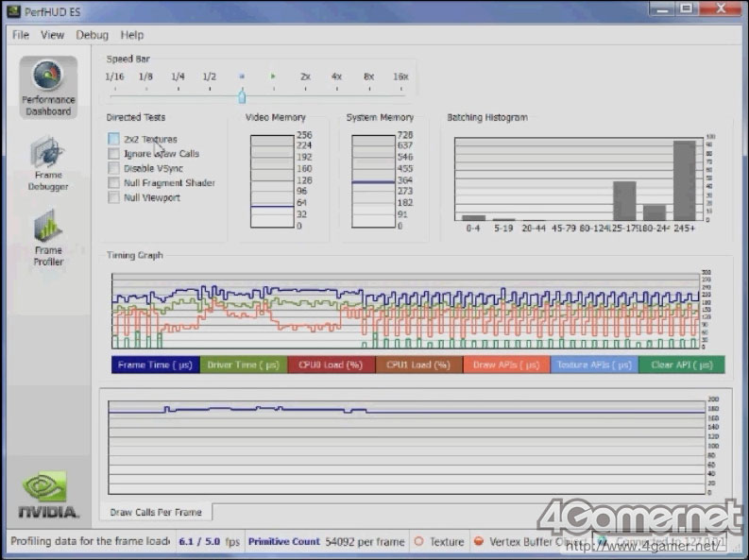
Task: Click the Frame Time (µs) legend button
Action: click(x=155, y=365)
